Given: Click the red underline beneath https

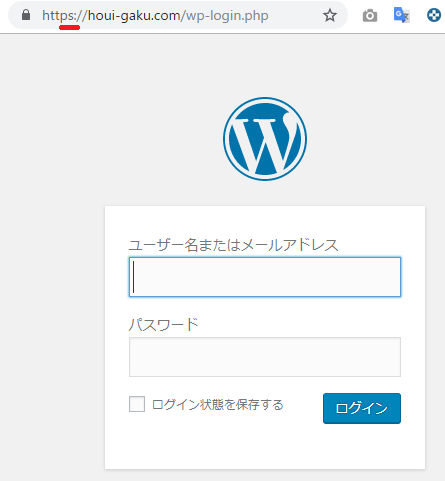Looking at the screenshot, I should pyautogui.click(x=69, y=27).
